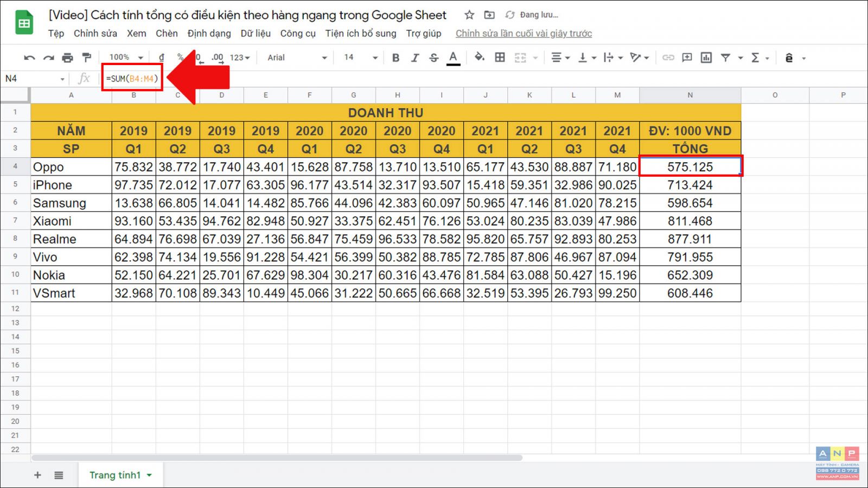
Task: Open the Name box N4 dropdown arrow
Action: 62,79
